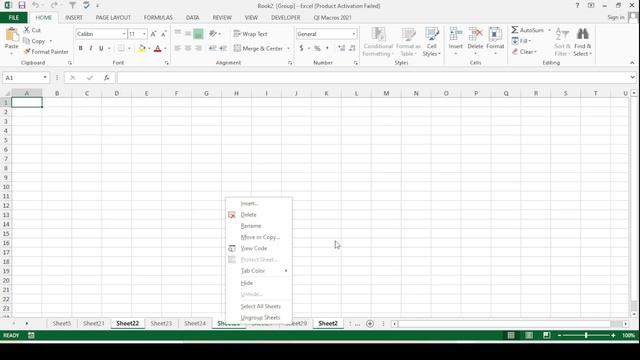The width and height of the screenshot is (640, 360).
Task: Switch to the FORMULAS tab
Action: [x=158, y=18]
